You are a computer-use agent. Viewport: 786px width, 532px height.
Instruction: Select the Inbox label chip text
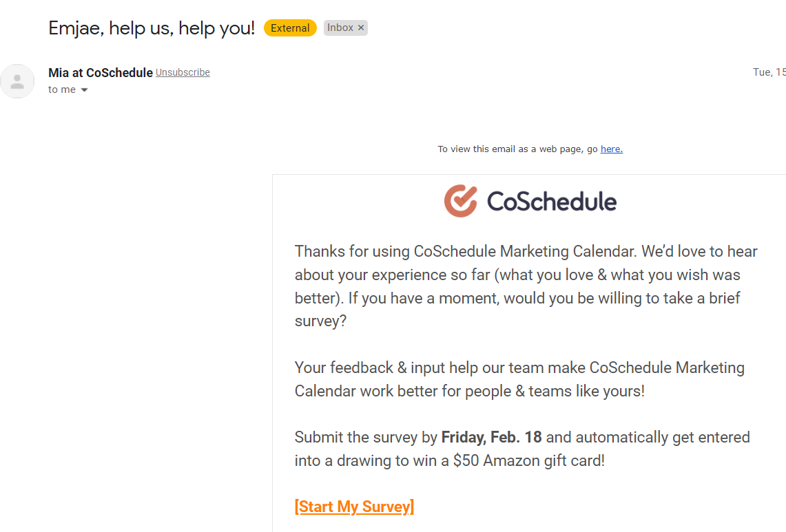[340, 28]
